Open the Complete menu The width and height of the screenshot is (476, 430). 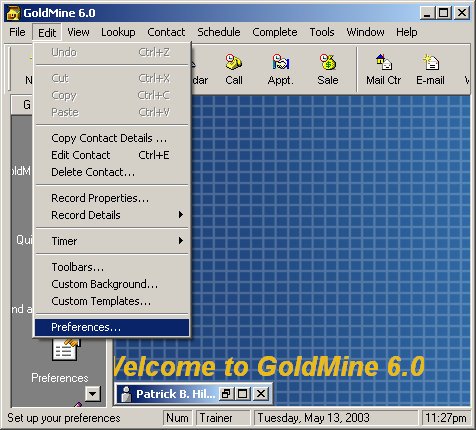[x=275, y=32]
